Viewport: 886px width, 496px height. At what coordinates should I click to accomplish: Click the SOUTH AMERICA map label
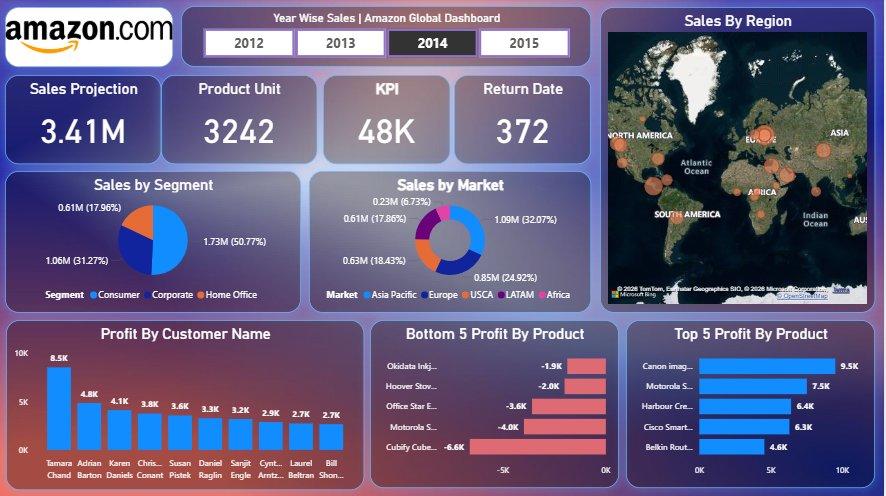point(687,214)
